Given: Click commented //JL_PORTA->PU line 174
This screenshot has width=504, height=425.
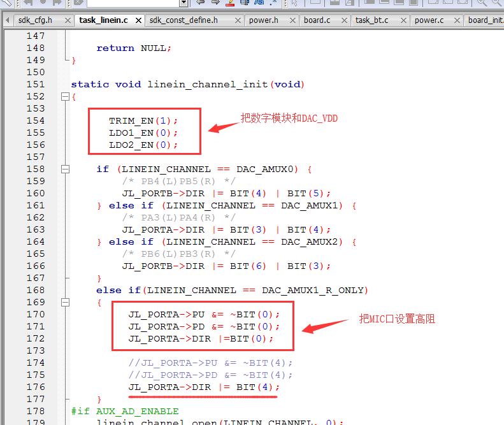Looking at the screenshot, I should [x=210, y=363].
